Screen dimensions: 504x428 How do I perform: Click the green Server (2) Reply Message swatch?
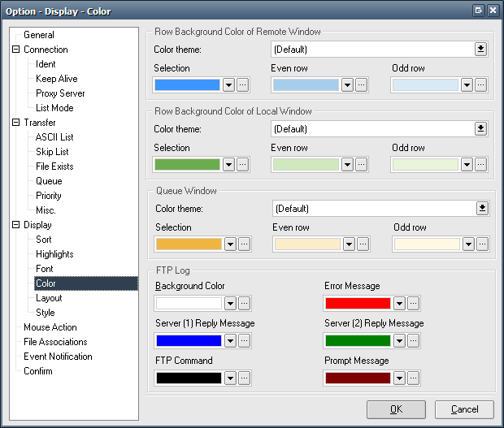point(358,341)
